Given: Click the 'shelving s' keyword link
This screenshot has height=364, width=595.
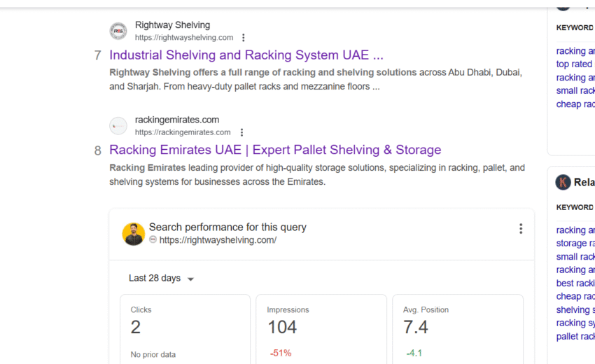Looking at the screenshot, I should pyautogui.click(x=575, y=310).
